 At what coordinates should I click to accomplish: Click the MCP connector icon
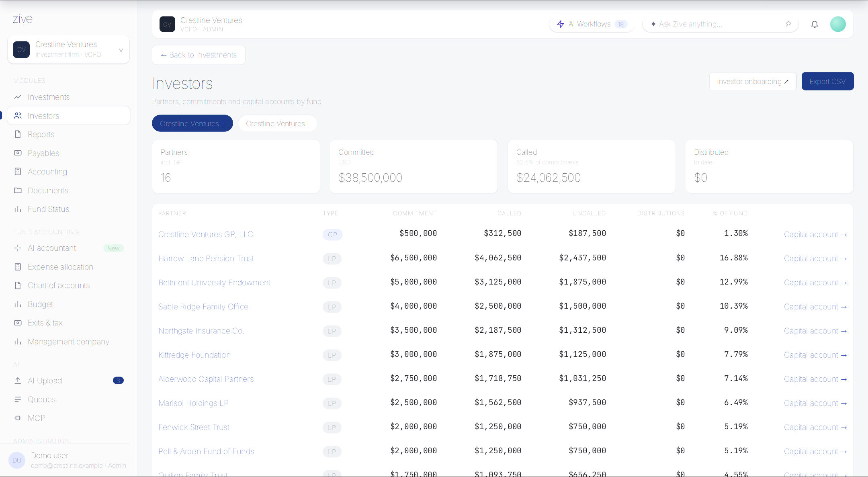click(18, 418)
